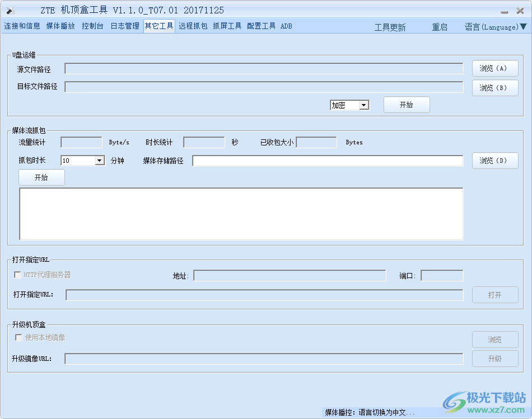Open the 连接和信息 tab
The width and height of the screenshot is (532, 419).
22,26
